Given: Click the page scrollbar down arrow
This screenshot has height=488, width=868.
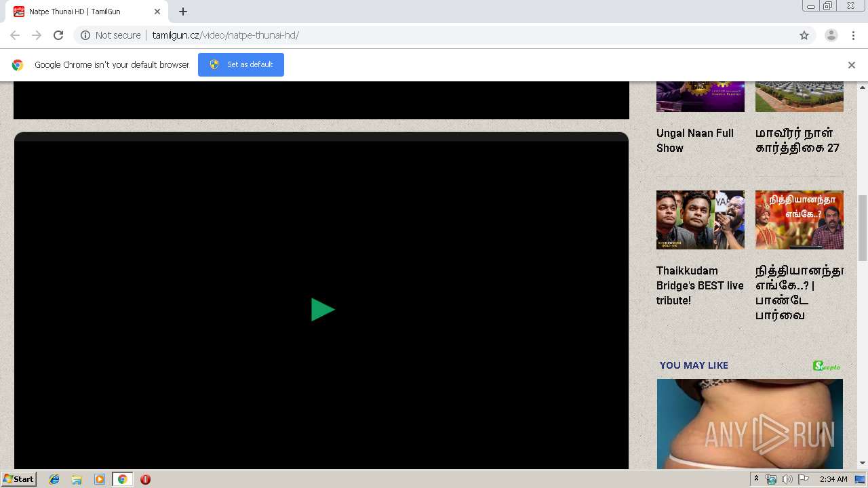Looking at the screenshot, I should (x=863, y=464).
